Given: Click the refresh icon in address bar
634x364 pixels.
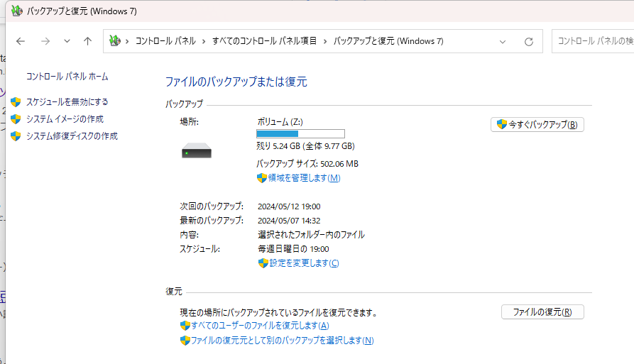Looking at the screenshot, I should (x=528, y=41).
